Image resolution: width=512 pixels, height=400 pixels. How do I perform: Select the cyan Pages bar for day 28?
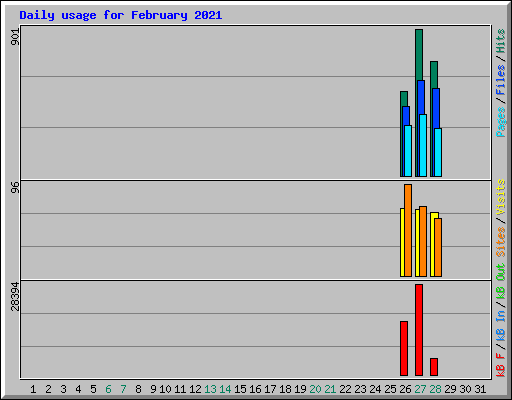[x=438, y=153]
